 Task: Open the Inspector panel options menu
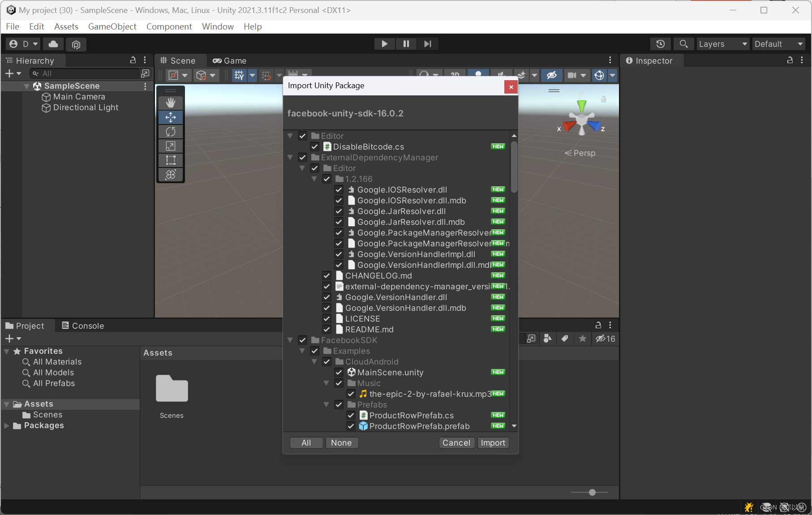click(802, 60)
